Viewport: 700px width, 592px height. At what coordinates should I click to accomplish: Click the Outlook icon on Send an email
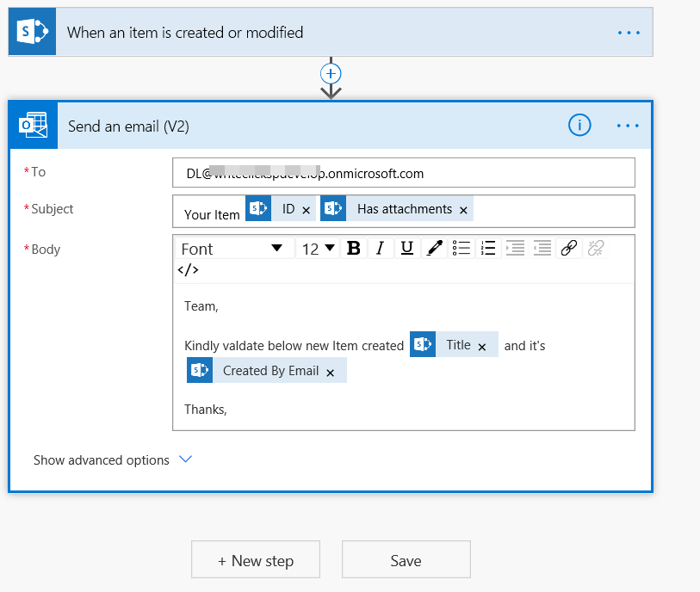pos(33,125)
